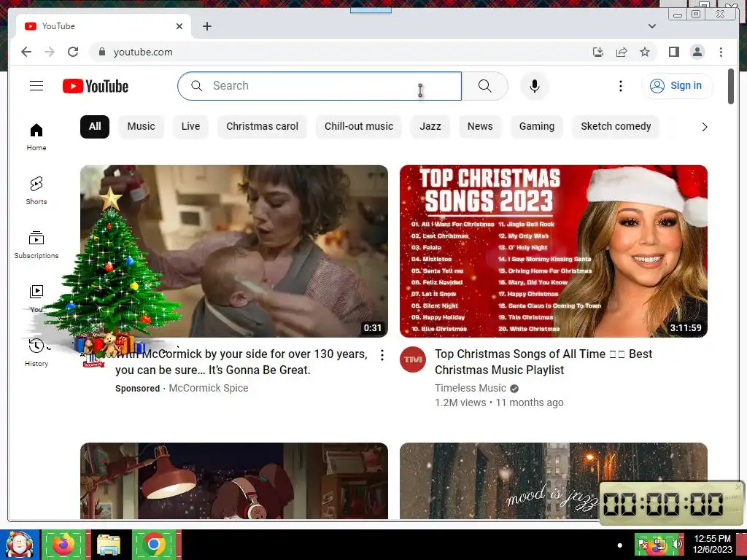Click the volume tray icon

676,545
